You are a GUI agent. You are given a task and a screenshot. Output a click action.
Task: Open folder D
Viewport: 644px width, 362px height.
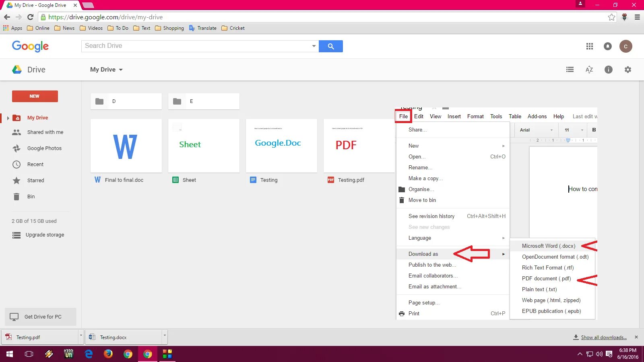126,101
